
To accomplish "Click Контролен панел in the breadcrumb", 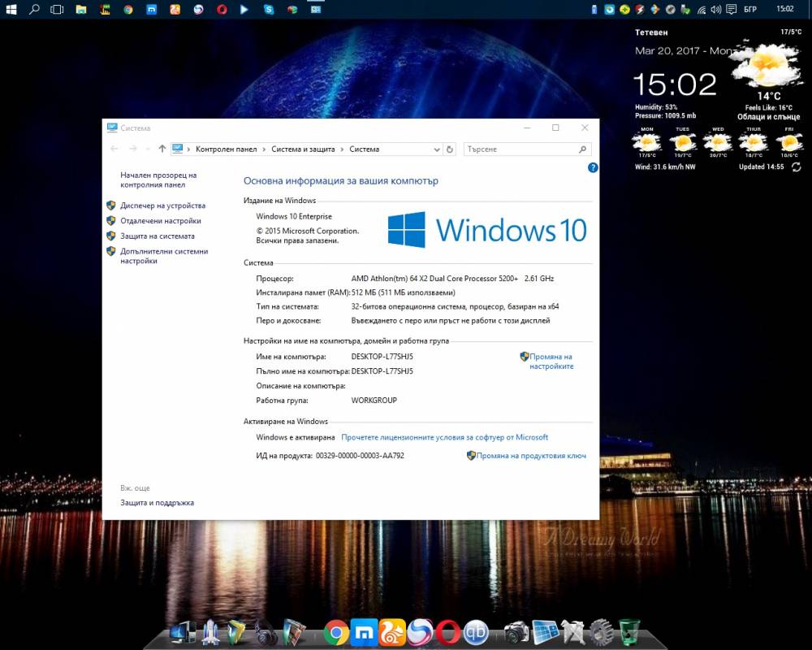I will coord(227,149).
